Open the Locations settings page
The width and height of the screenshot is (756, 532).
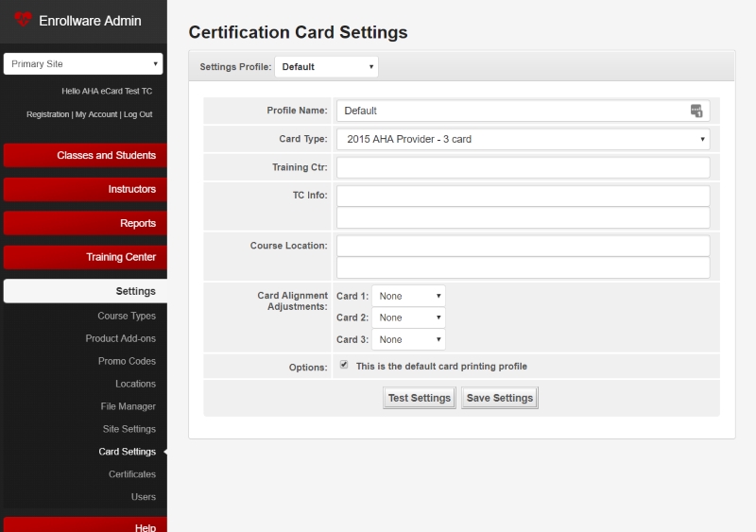pyautogui.click(x=135, y=384)
